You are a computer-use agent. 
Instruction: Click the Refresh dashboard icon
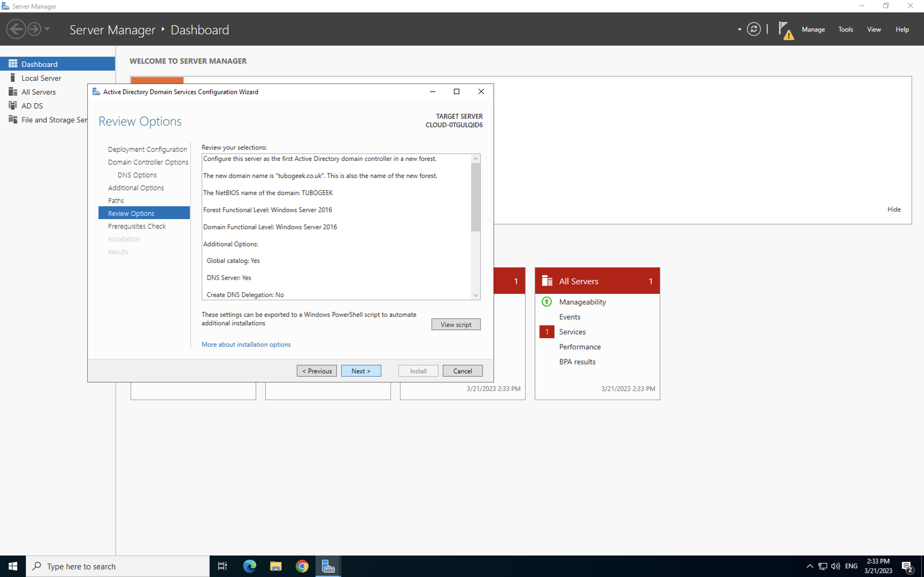[753, 29]
